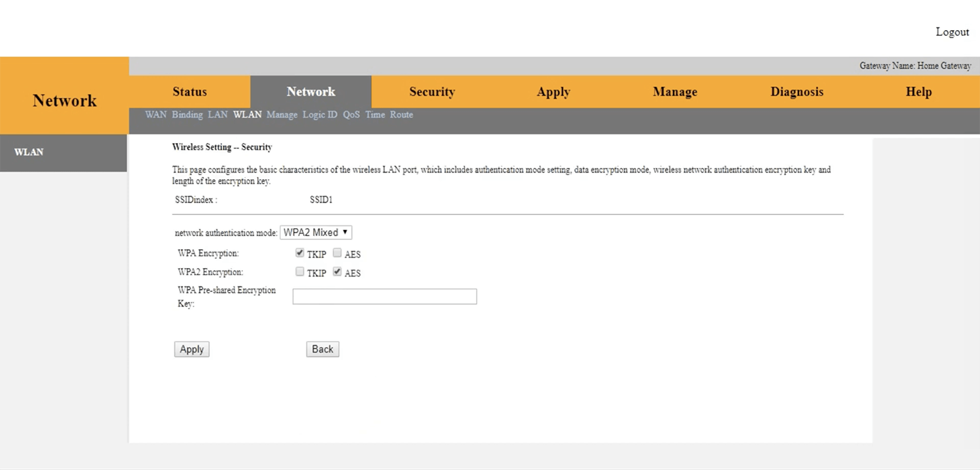Screen dimensions: 980x470
Task: Open the Logic ID submenu
Action: (319, 115)
